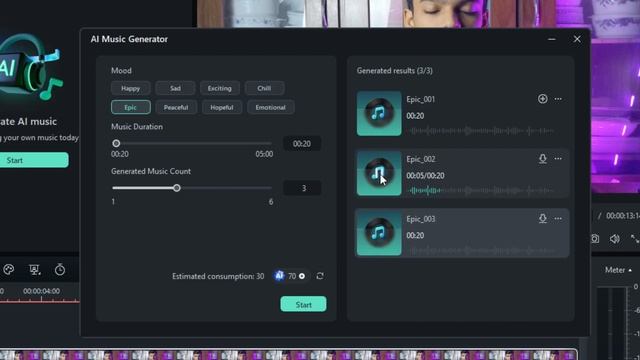The image size is (640, 360).
Task: Select the Emotional mood
Action: [271, 107]
